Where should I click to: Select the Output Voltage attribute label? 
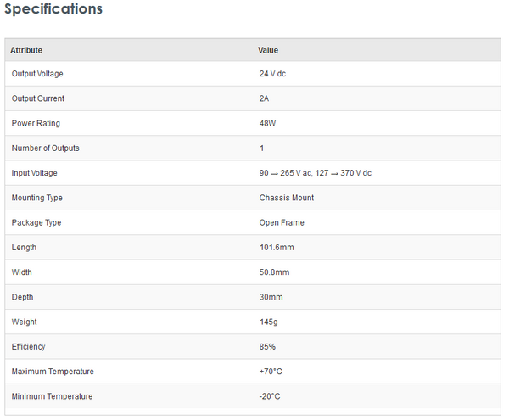[37, 74]
